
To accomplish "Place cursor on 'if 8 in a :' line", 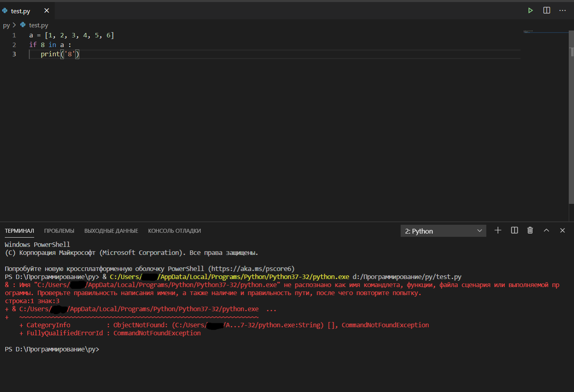I will pos(50,45).
